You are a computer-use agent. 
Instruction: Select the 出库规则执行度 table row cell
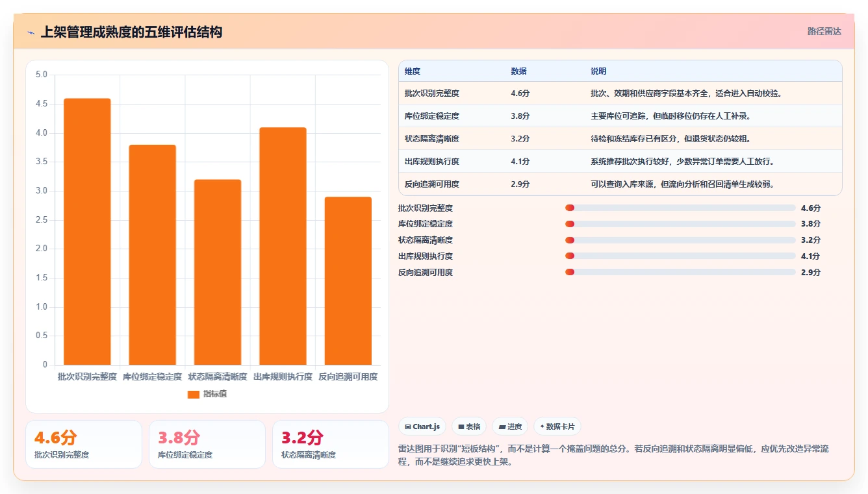[x=431, y=162]
